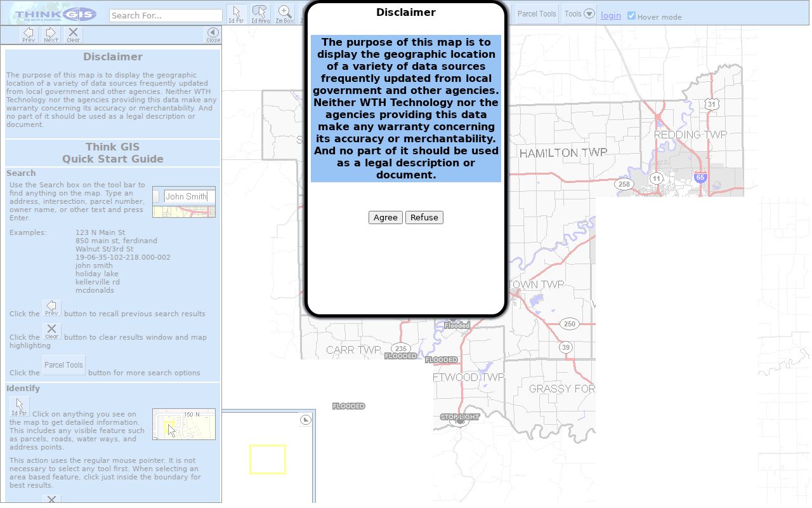
Task: Click the example parcel number 19-06-35-102-218.000-002
Action: point(123,257)
